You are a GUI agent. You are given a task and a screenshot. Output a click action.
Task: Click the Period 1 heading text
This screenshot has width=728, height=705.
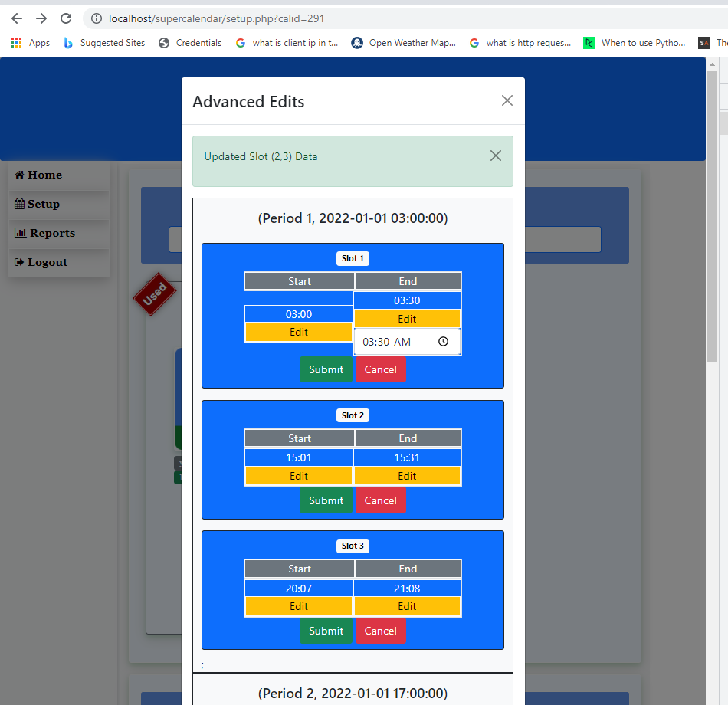click(x=353, y=218)
